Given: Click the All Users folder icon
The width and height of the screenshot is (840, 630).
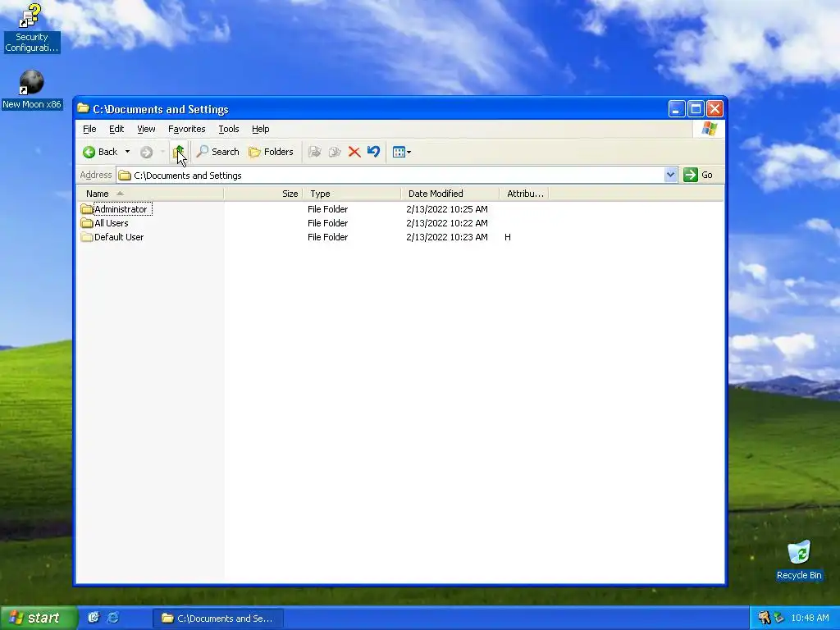Looking at the screenshot, I should pyautogui.click(x=87, y=223).
